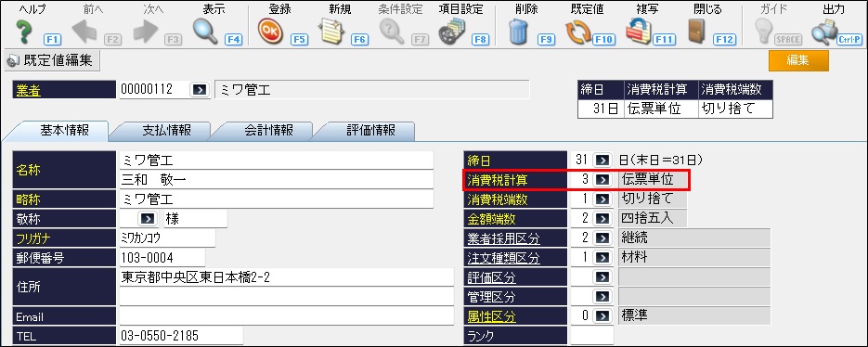Open lookup arrow next to 業者 code
This screenshot has width=868, height=347.
199,90
